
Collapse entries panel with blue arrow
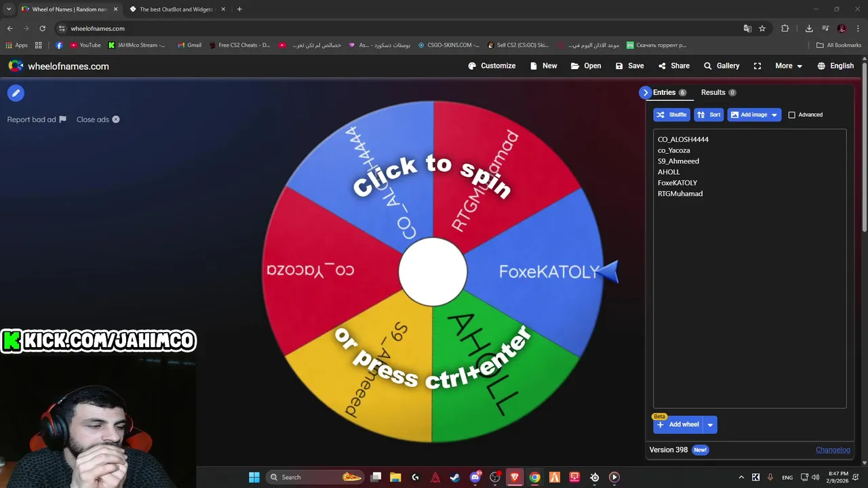645,93
